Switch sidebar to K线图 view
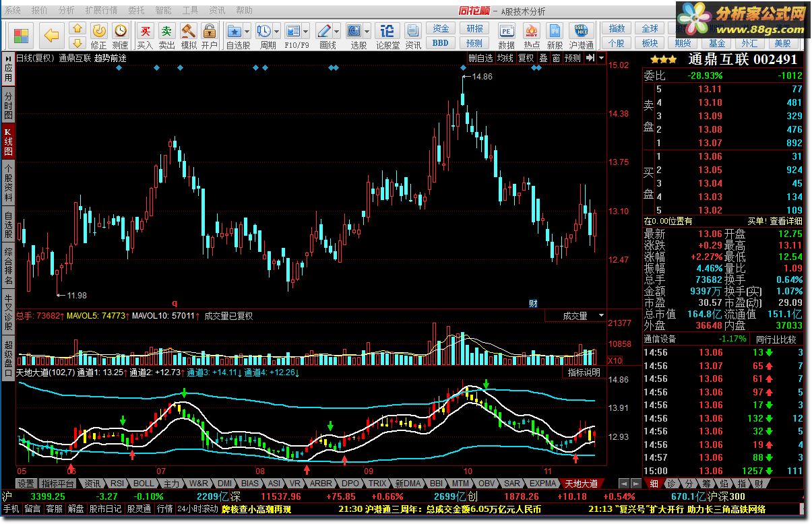Image resolution: width=812 pixels, height=524 pixels. (x=8, y=141)
